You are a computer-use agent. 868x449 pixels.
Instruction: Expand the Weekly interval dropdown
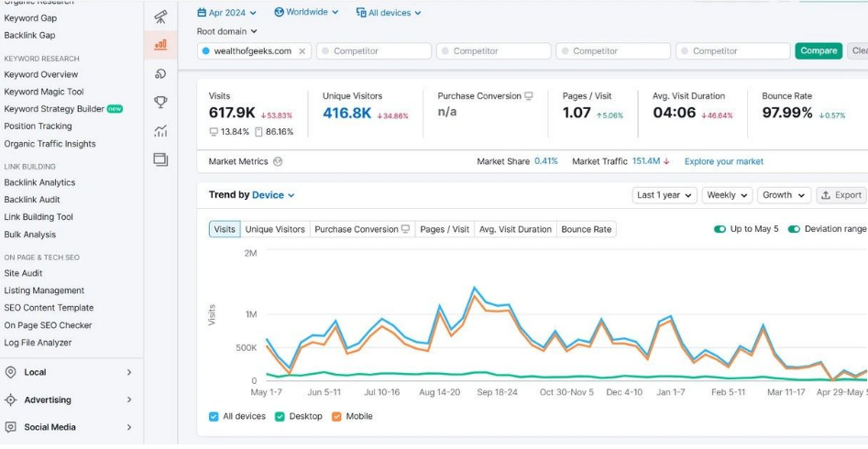(726, 195)
